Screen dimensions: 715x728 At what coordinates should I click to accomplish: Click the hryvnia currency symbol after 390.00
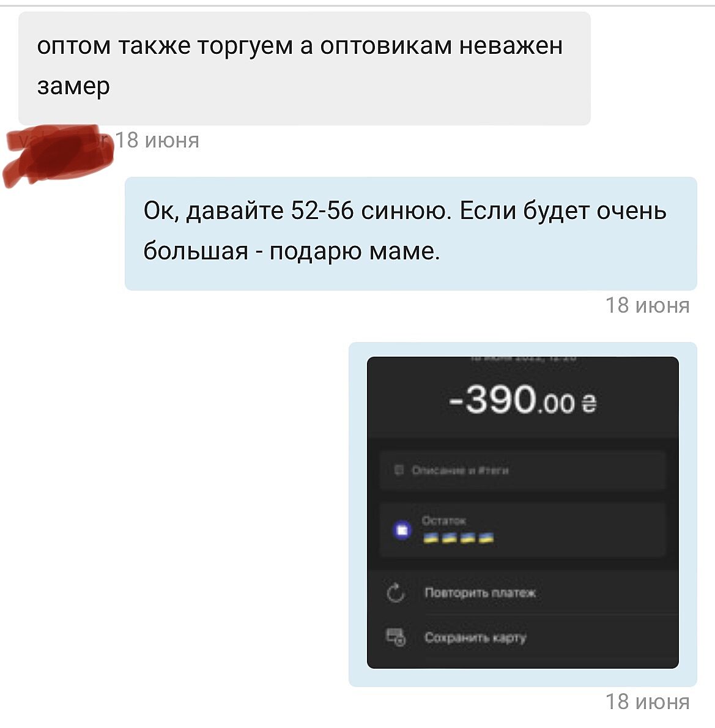tap(589, 403)
